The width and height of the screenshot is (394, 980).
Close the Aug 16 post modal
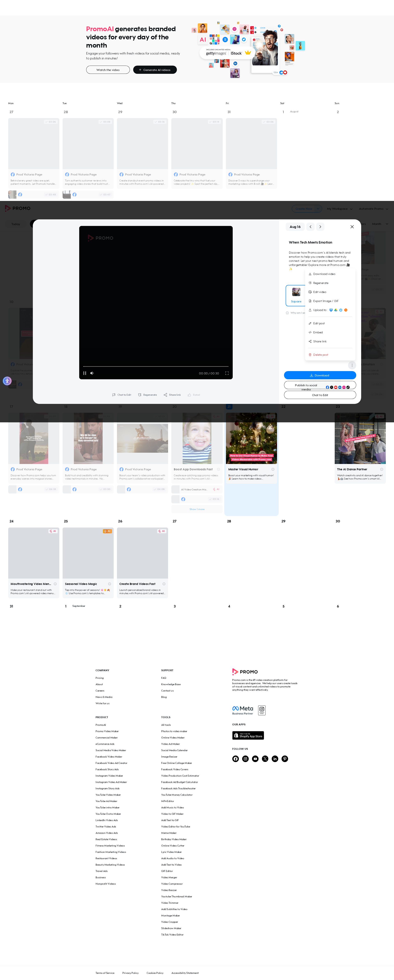pos(352,227)
